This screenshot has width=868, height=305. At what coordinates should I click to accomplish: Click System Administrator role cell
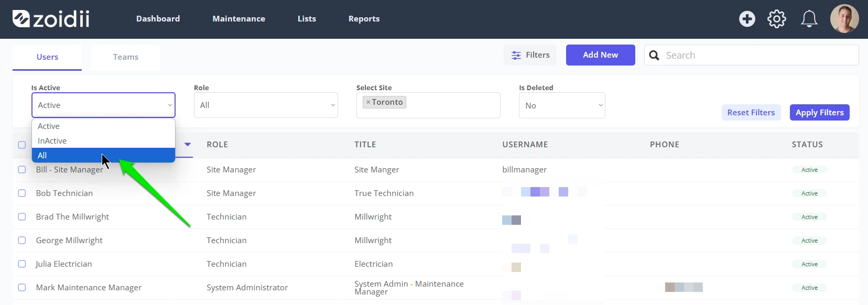pos(247,287)
